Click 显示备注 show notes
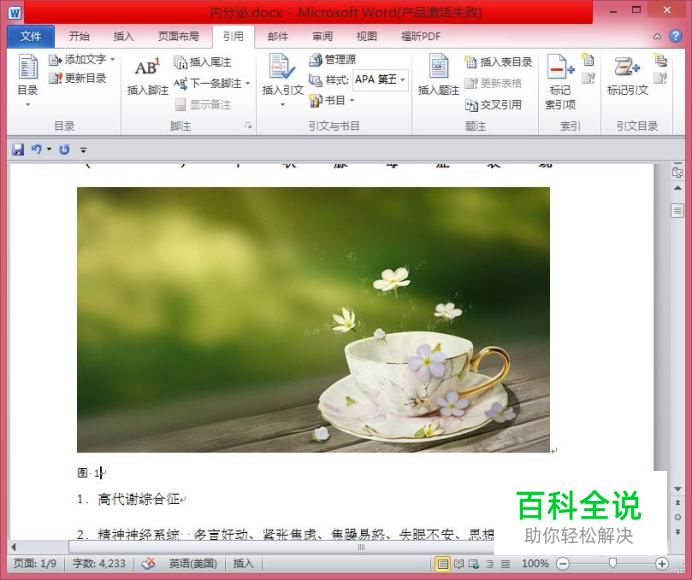This screenshot has height=580, width=692. 203,105
